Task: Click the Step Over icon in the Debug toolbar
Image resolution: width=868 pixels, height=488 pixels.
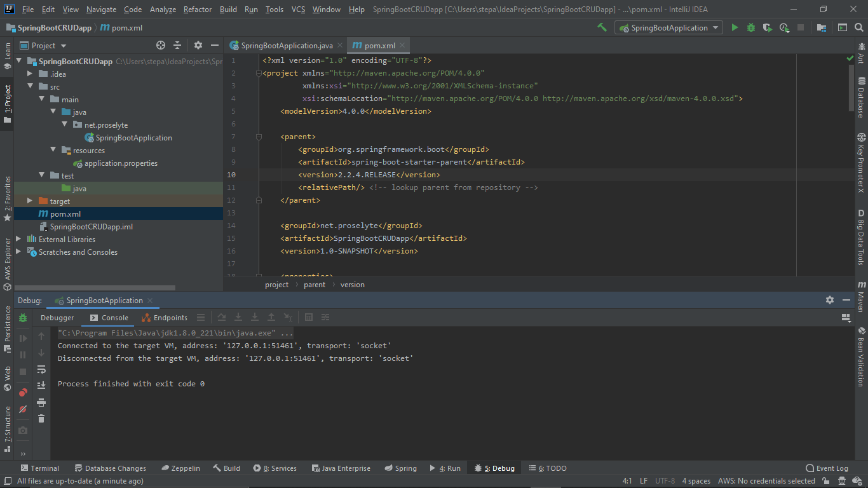Action: (222, 318)
